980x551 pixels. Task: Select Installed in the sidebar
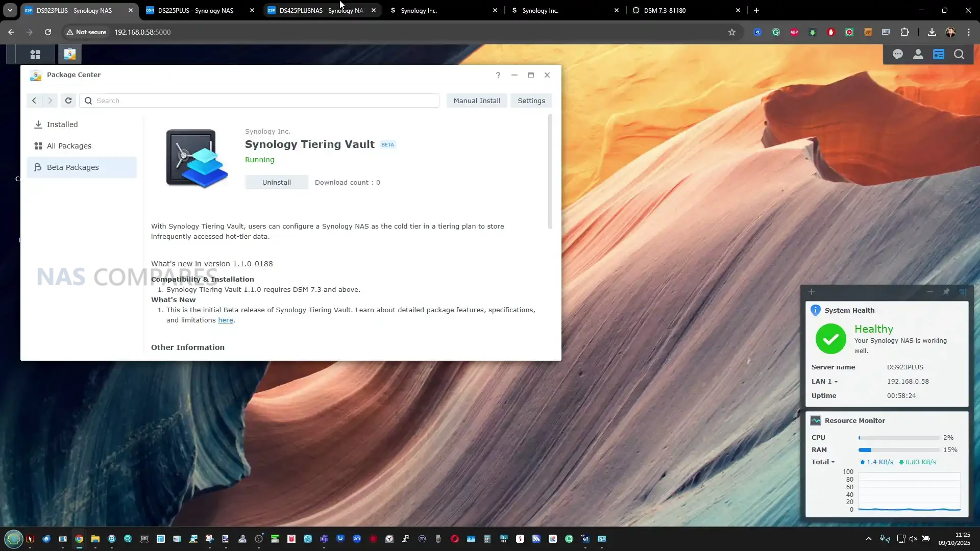[62, 124]
